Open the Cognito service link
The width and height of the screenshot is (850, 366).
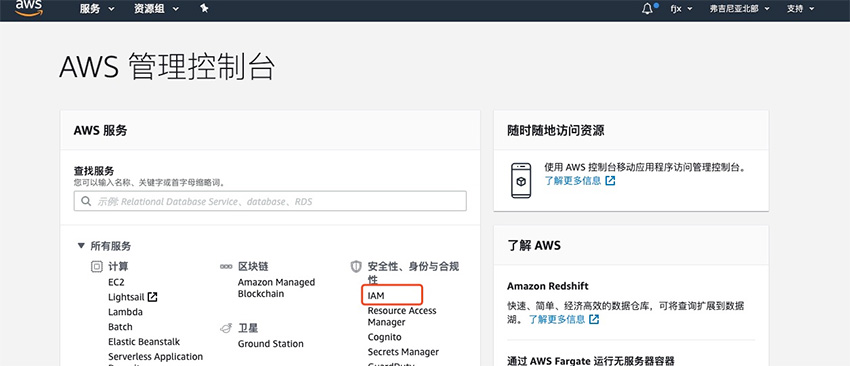click(384, 337)
